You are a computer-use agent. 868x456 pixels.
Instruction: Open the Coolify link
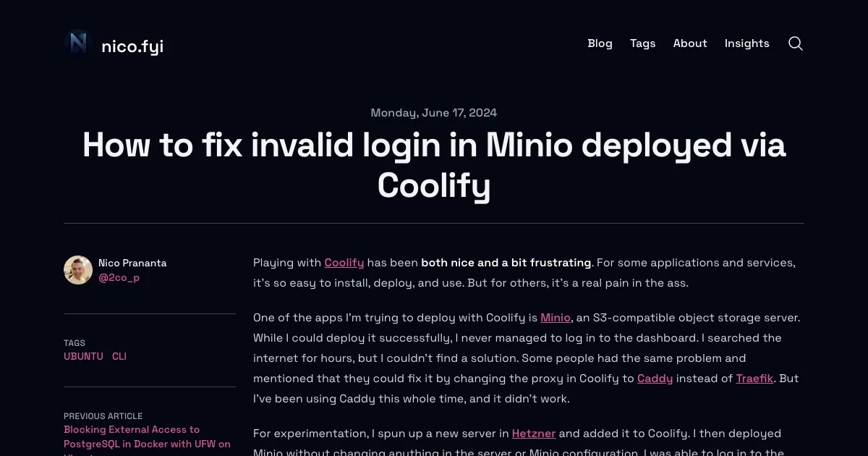pyautogui.click(x=344, y=263)
